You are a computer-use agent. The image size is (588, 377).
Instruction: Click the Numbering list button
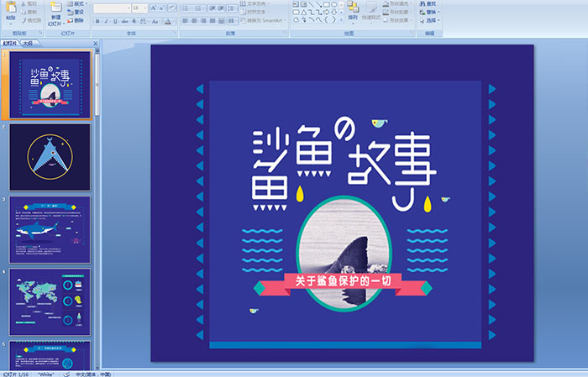pos(198,8)
